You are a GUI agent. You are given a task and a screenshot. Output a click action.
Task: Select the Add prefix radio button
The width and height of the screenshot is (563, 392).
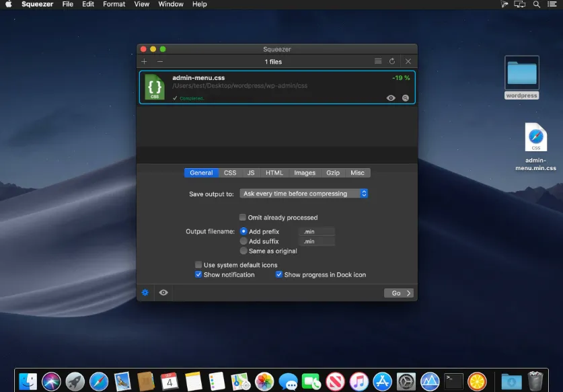click(243, 231)
